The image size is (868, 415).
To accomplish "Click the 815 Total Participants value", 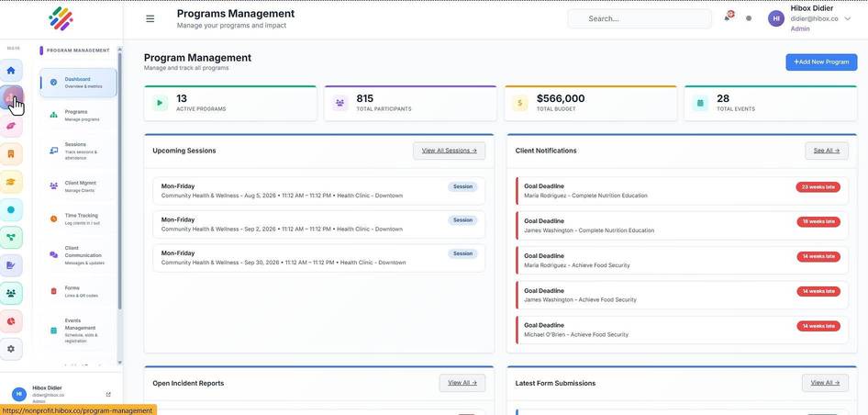I will (365, 98).
